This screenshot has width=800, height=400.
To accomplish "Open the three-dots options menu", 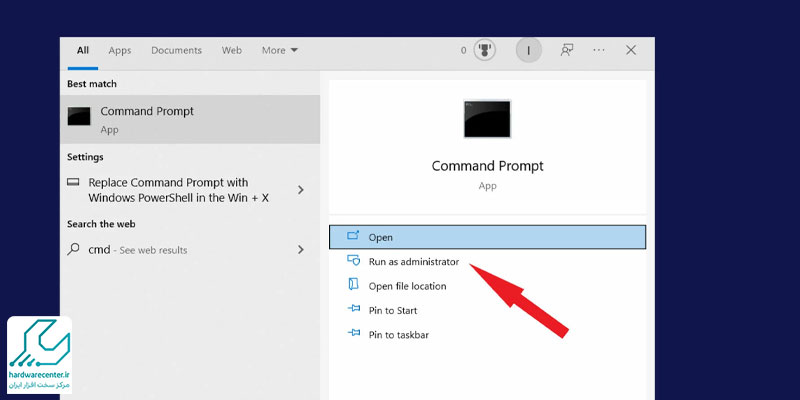I will point(599,50).
